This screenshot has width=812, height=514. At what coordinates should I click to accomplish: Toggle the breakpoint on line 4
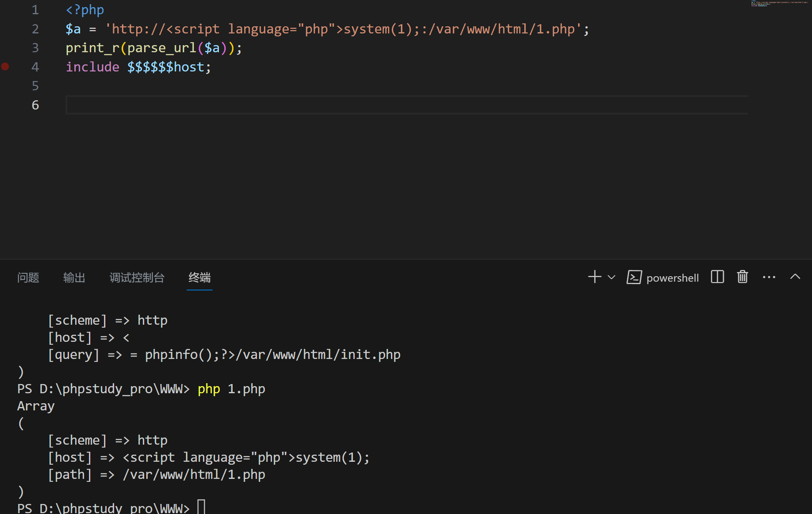point(5,66)
